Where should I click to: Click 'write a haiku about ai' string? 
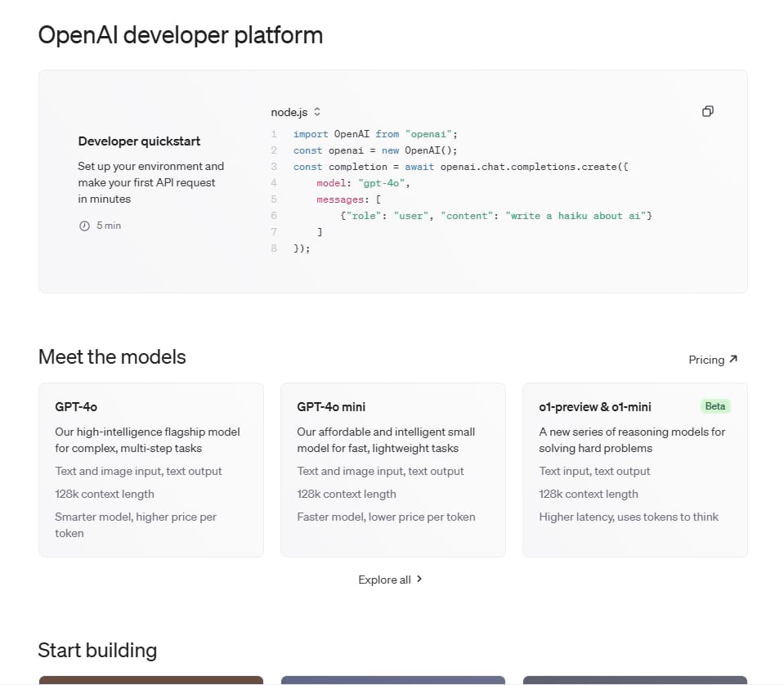point(576,216)
